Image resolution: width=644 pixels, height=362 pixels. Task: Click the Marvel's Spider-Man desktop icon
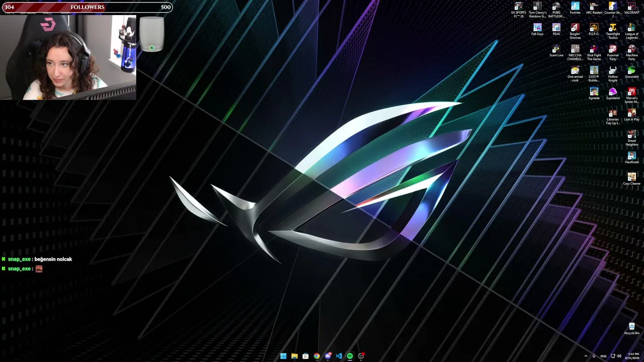pos(632,96)
